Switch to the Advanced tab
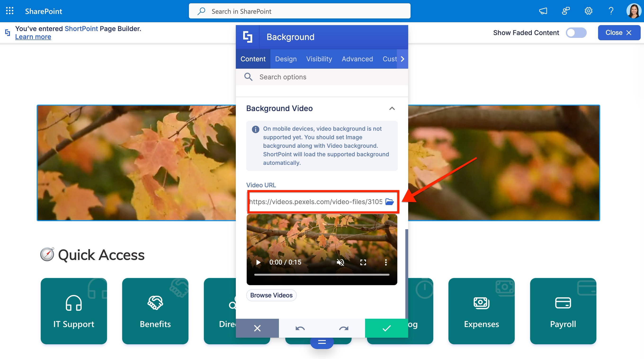 click(357, 59)
